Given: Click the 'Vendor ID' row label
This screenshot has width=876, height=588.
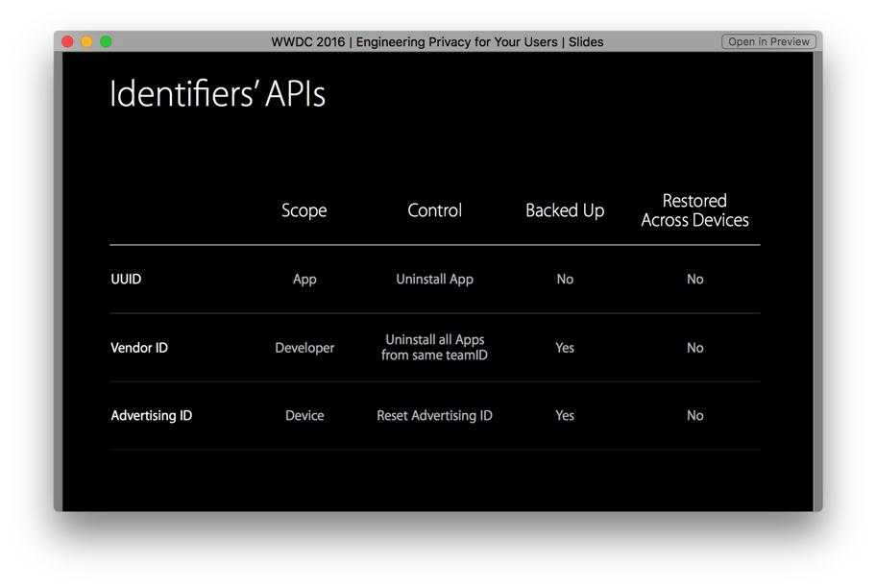Looking at the screenshot, I should pyautogui.click(x=139, y=348).
